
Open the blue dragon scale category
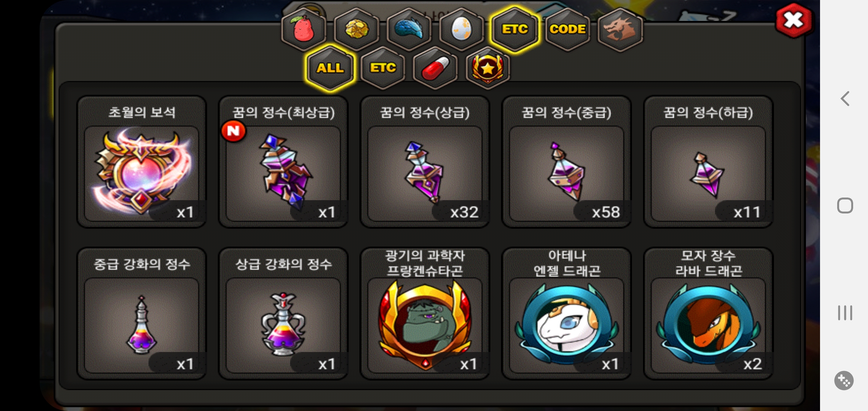tap(409, 30)
